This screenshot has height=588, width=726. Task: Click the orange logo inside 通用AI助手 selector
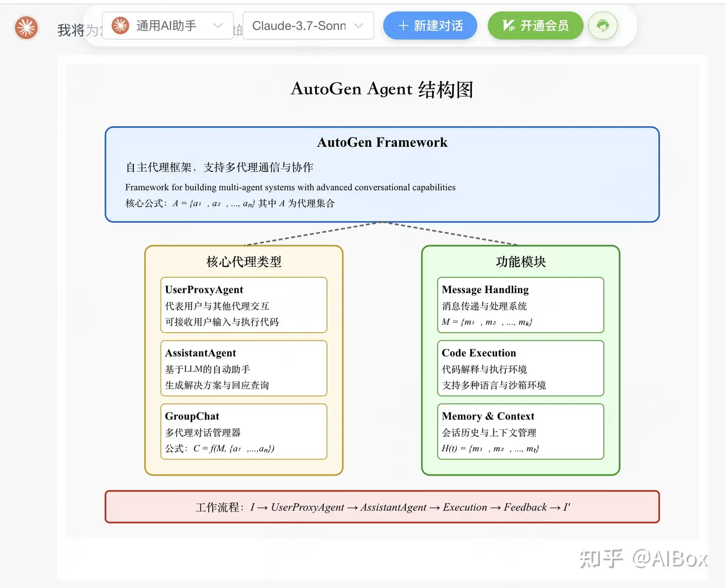120,25
